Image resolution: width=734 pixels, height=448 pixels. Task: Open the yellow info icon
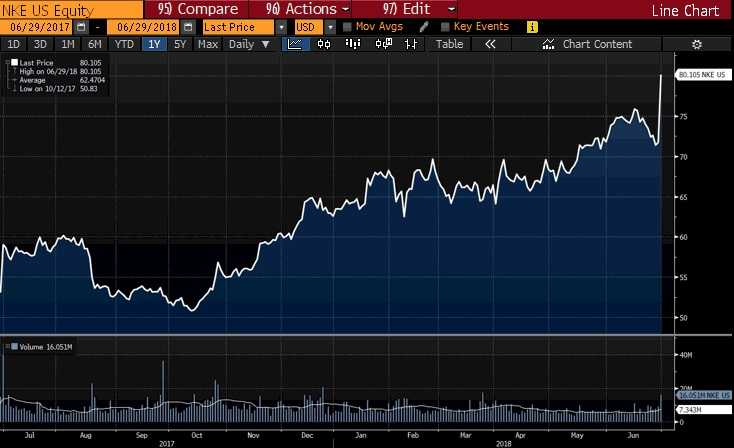532,27
